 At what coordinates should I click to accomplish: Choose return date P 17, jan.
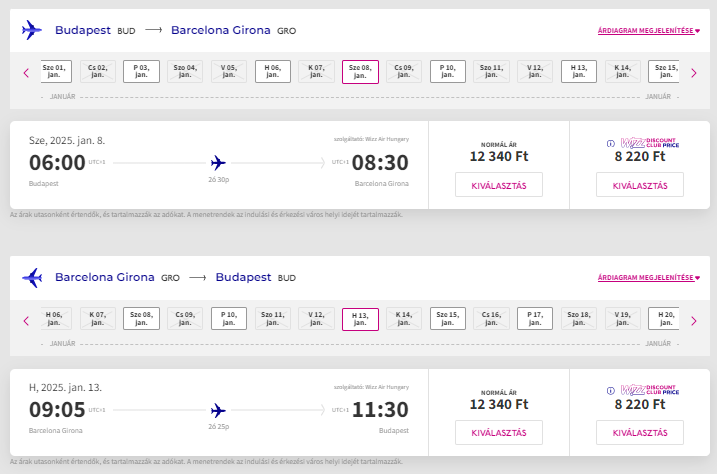[x=535, y=319]
